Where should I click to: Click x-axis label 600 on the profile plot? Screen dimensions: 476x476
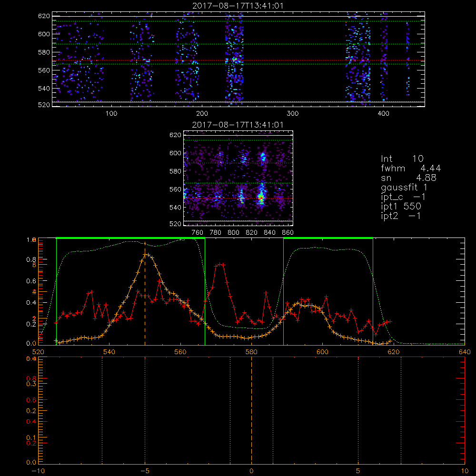[x=322, y=352]
